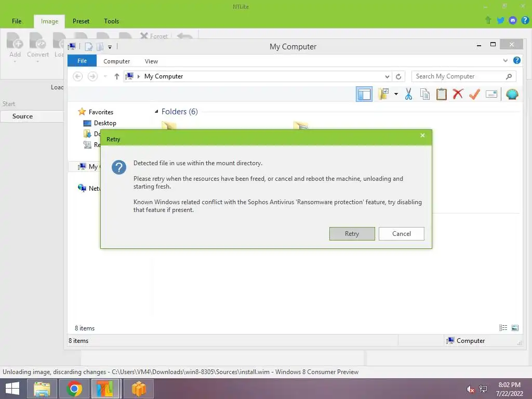Maximize the My Computer window
The image size is (532, 399).
click(x=493, y=45)
